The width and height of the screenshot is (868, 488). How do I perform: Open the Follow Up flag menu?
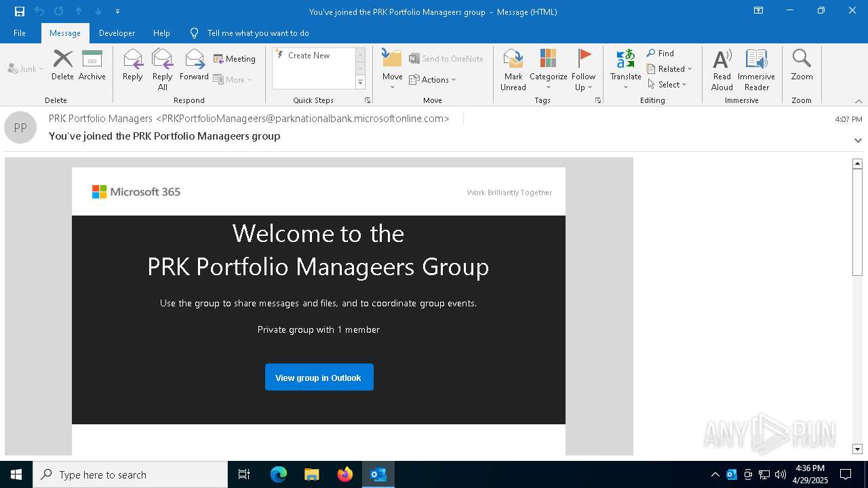(583, 70)
